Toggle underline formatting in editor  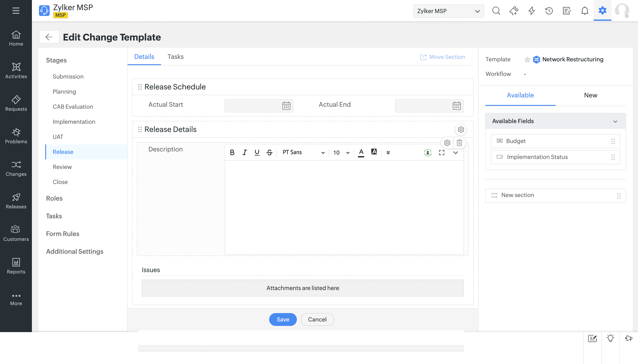tap(257, 153)
